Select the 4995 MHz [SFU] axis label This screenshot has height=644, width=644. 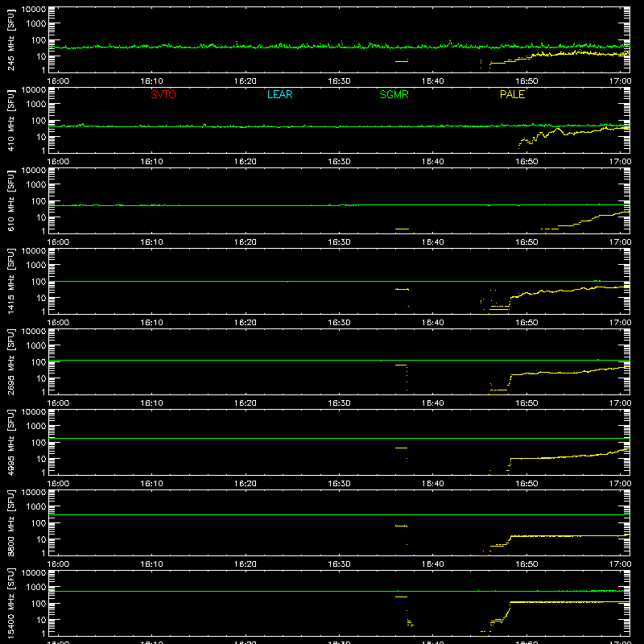[x=11, y=443]
